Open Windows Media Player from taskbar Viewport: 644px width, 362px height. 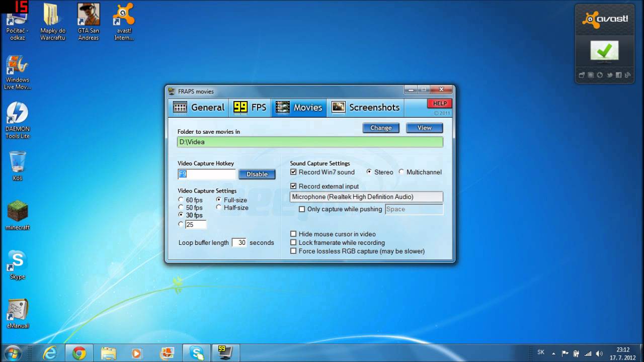click(x=137, y=353)
